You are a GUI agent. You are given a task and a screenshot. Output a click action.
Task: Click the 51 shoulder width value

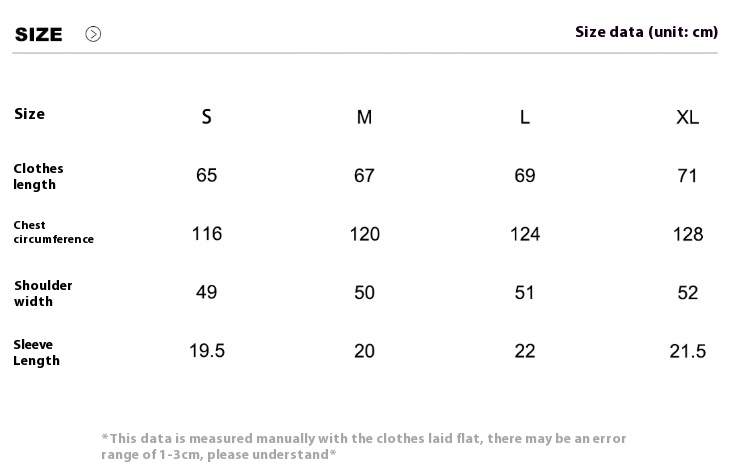524,292
